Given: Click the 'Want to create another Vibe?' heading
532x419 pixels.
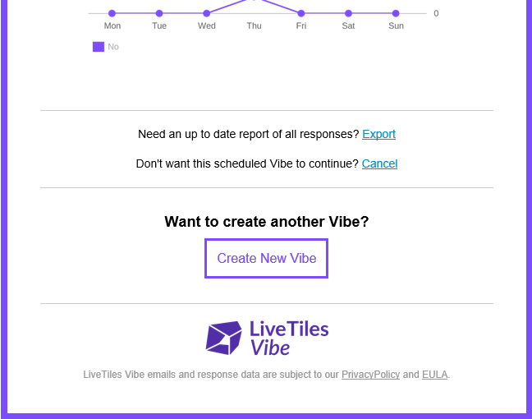Looking at the screenshot, I should [x=266, y=222].
